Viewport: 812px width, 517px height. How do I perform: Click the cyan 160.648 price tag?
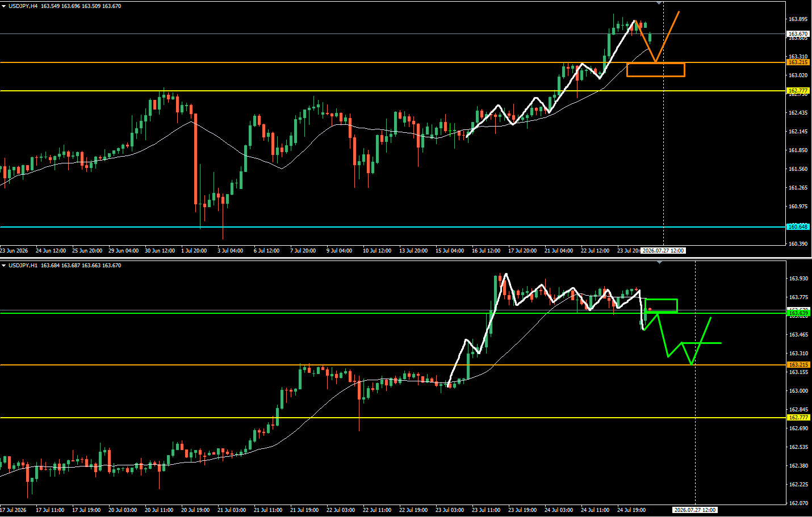click(x=798, y=227)
